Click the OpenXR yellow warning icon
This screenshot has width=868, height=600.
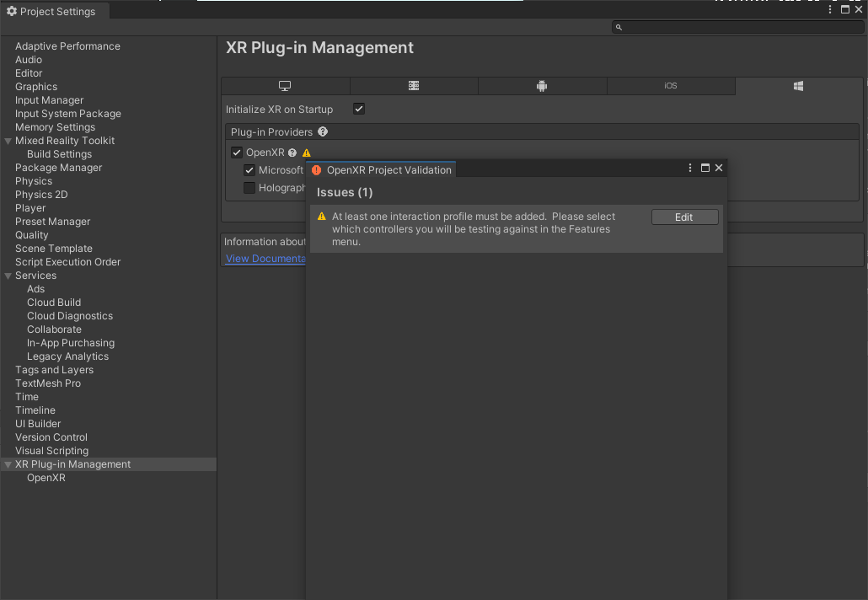(307, 153)
